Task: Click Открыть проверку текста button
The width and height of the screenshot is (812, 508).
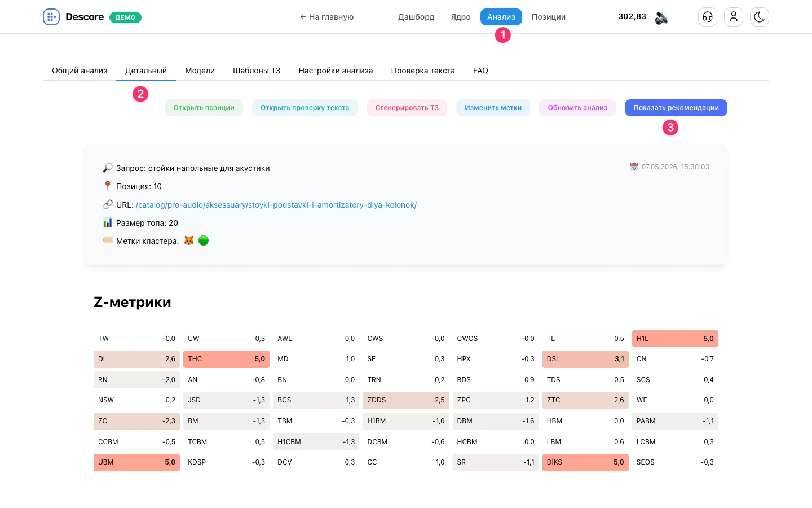Action: (x=304, y=108)
